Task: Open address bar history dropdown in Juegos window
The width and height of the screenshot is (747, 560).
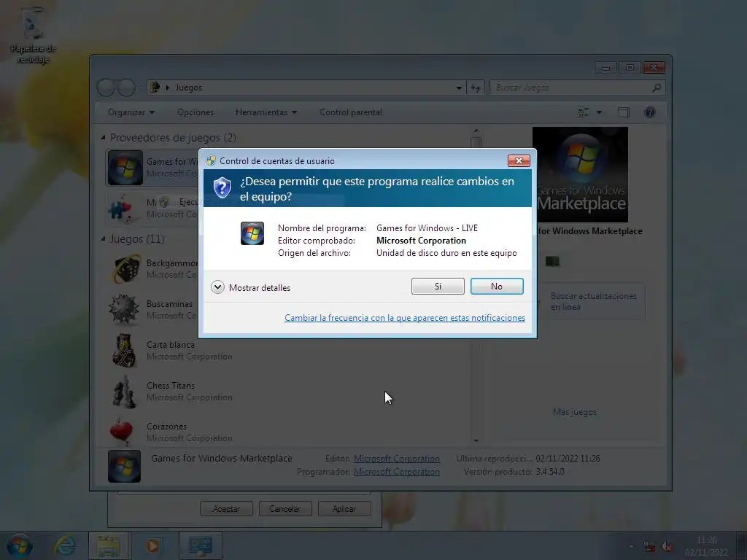Action: (459, 87)
